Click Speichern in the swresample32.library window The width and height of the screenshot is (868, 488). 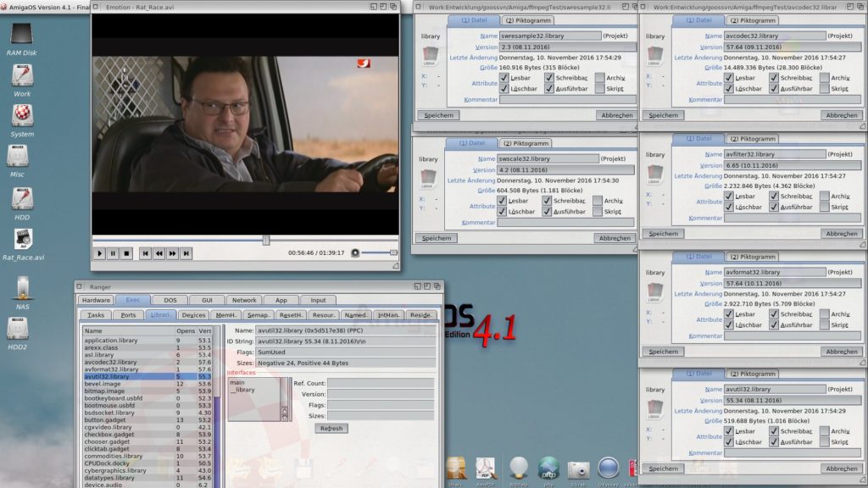pos(438,115)
